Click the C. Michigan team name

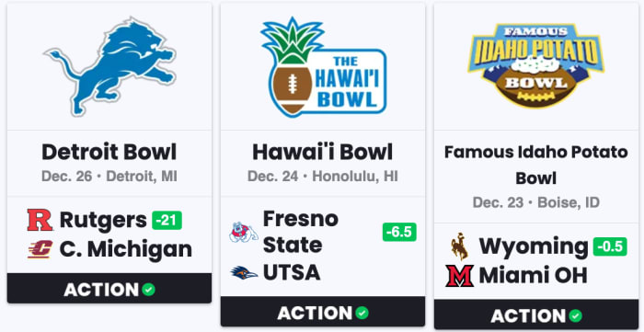point(126,249)
